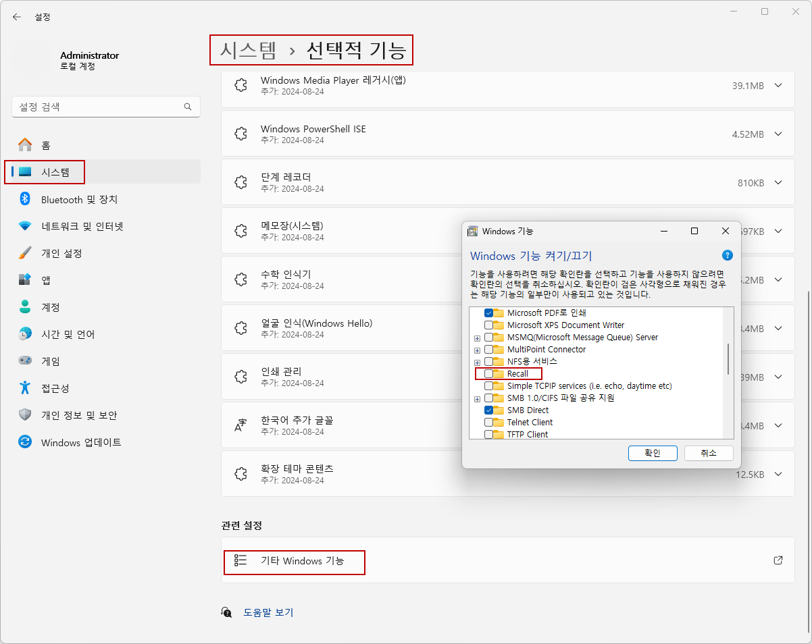Cancel the dialog with 취소
Viewport: 812px width, 644px height.
709,453
